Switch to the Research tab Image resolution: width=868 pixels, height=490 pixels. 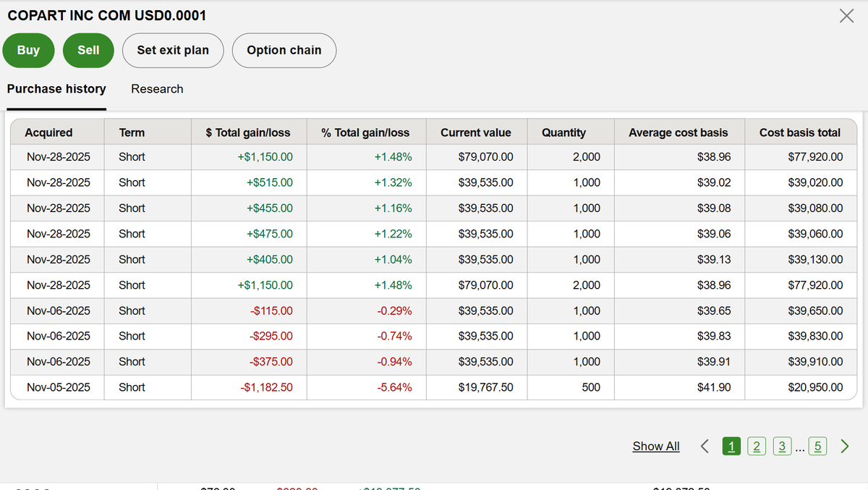157,89
